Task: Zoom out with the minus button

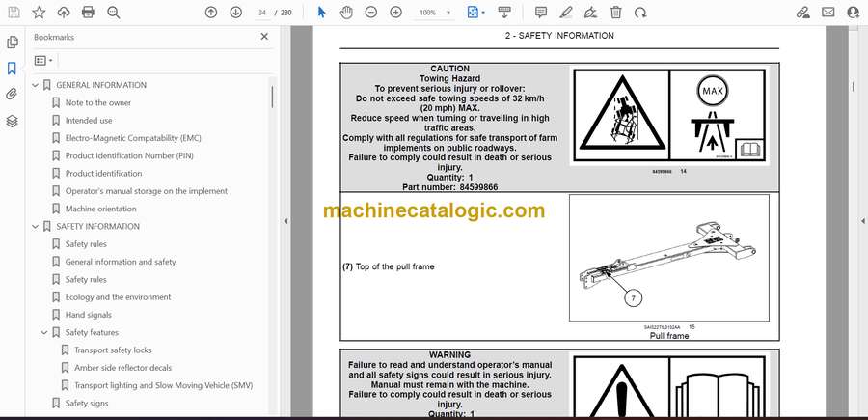Action: coord(371,13)
